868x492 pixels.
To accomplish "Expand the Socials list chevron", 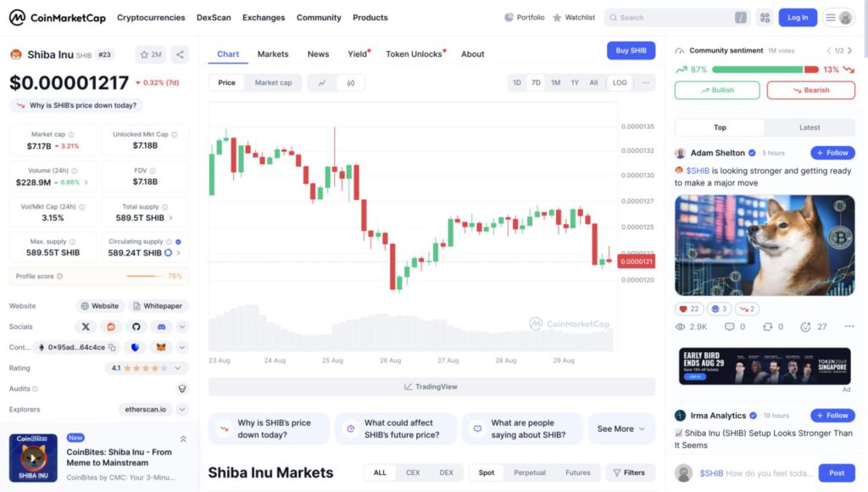I will (x=182, y=327).
